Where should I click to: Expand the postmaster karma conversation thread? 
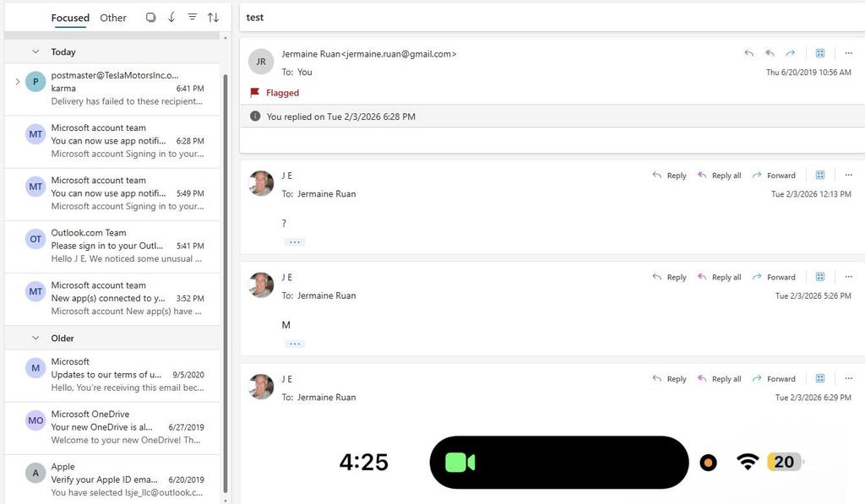coord(17,82)
